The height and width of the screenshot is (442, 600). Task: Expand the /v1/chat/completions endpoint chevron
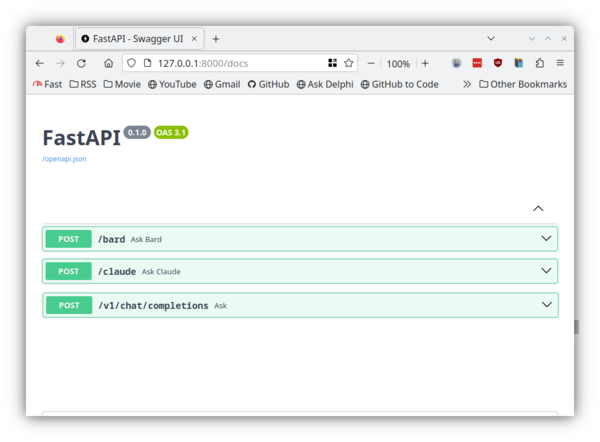click(x=547, y=305)
